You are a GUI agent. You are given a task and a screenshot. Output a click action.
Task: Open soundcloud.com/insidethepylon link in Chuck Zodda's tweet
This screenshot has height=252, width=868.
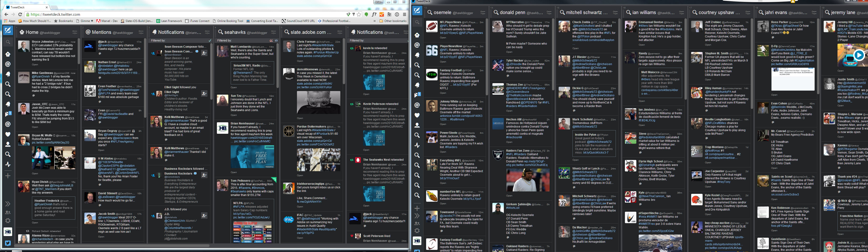coord(593,40)
